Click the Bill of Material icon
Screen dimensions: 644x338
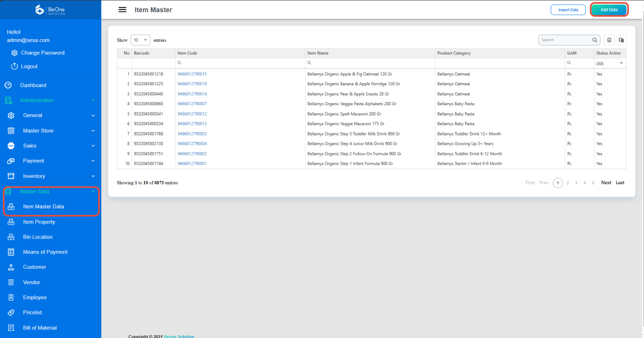[11, 328]
